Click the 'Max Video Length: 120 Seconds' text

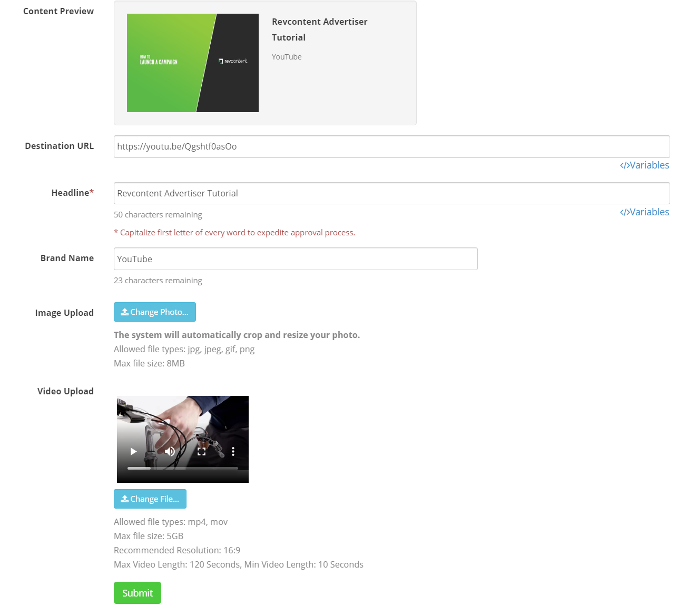[176, 564]
